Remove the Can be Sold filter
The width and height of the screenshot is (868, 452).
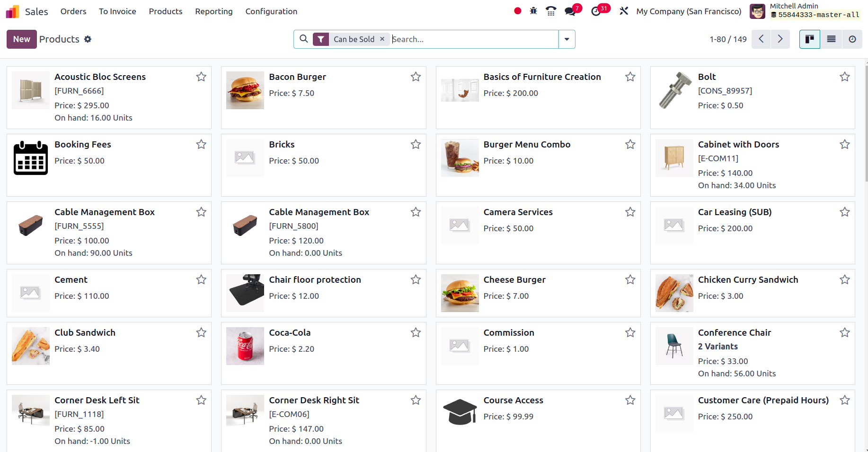(x=382, y=39)
